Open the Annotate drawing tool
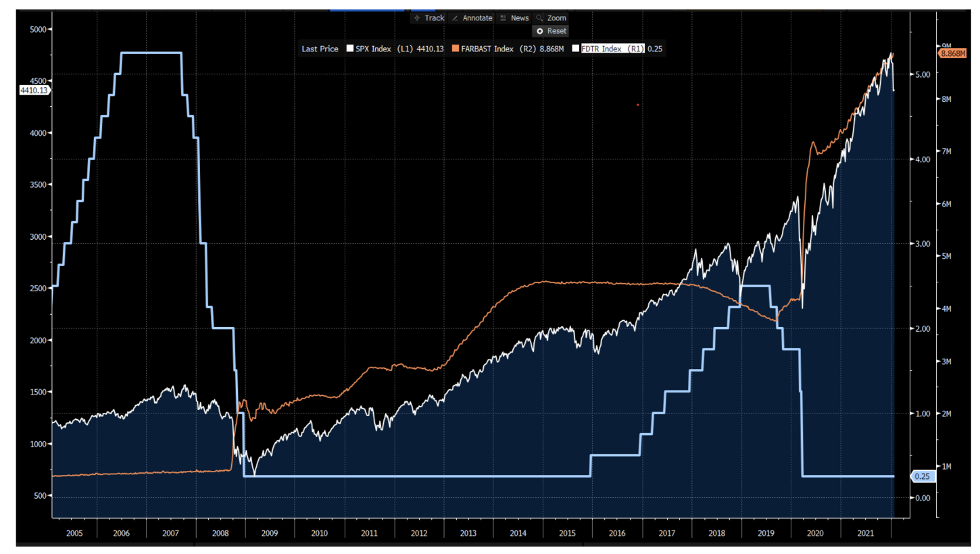Viewport: 980px width, 554px height. [x=472, y=18]
